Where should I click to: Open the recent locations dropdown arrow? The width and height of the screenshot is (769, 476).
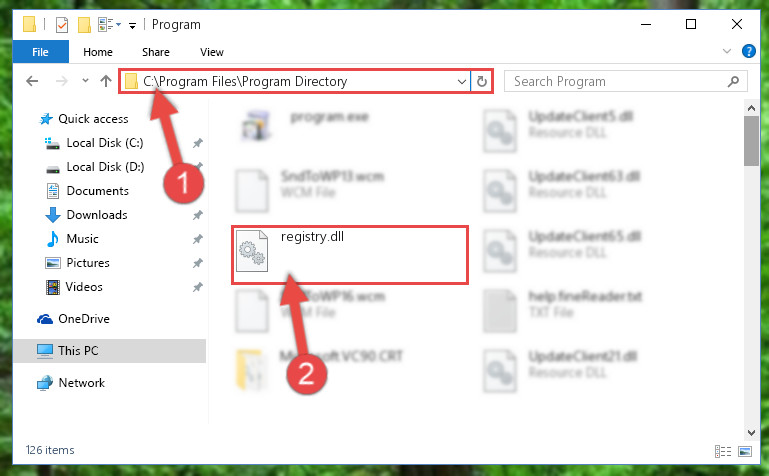point(85,80)
